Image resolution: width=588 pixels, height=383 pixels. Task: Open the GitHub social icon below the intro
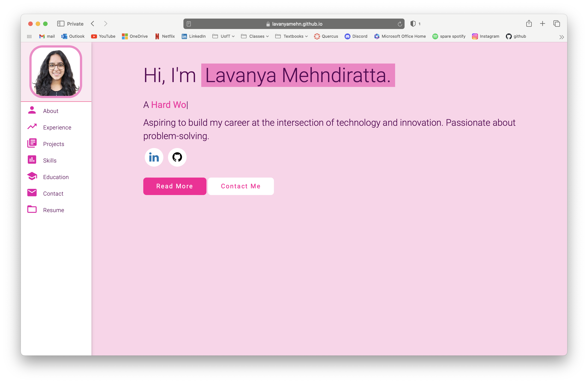tap(177, 157)
